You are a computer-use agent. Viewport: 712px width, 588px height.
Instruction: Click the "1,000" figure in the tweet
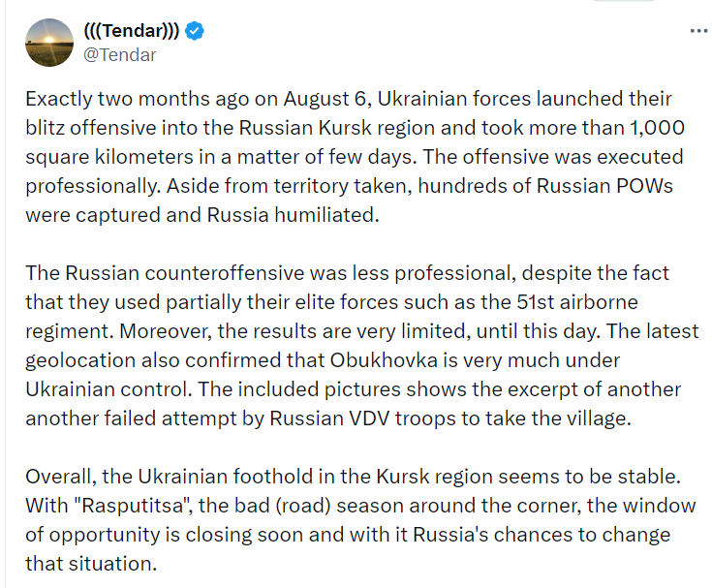[659, 128]
